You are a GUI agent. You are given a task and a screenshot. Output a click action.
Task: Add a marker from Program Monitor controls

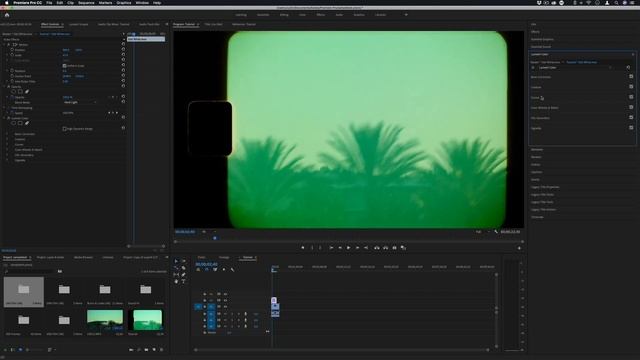(x=303, y=248)
